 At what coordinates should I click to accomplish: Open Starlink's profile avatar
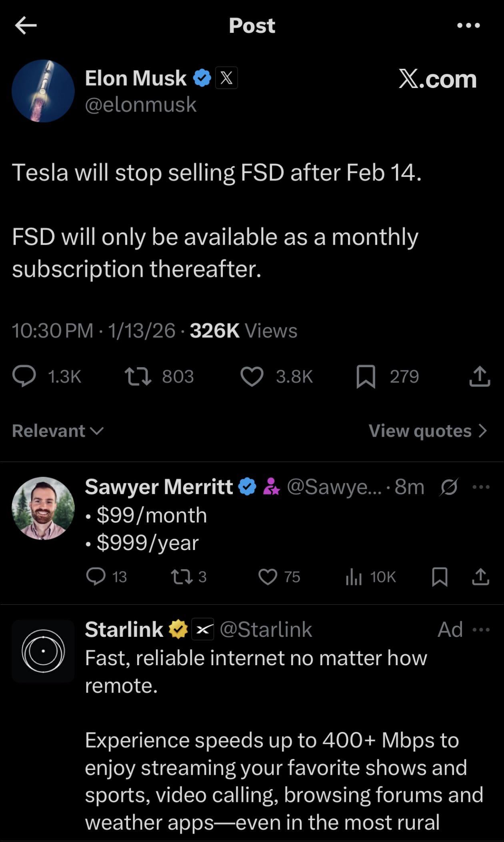pyautogui.click(x=43, y=651)
